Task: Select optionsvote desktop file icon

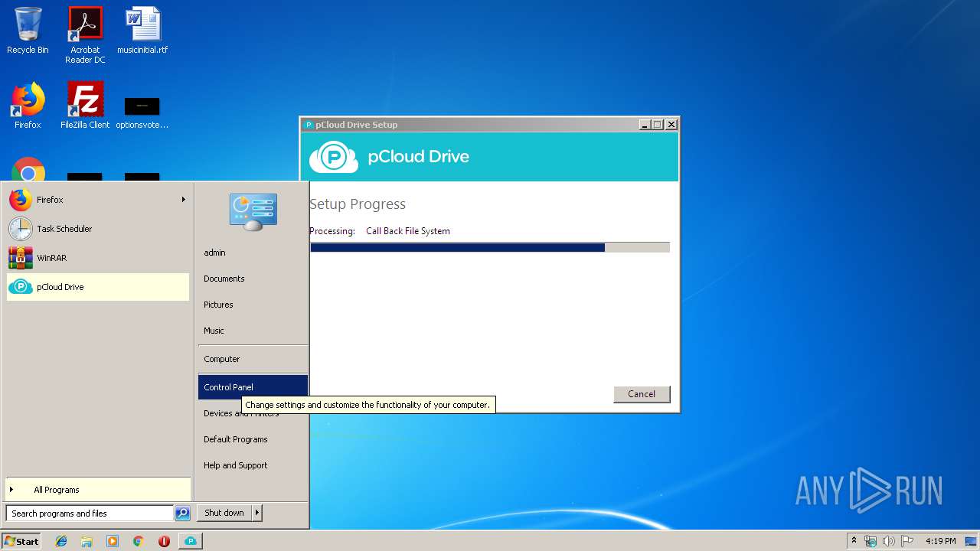Action: [x=142, y=112]
